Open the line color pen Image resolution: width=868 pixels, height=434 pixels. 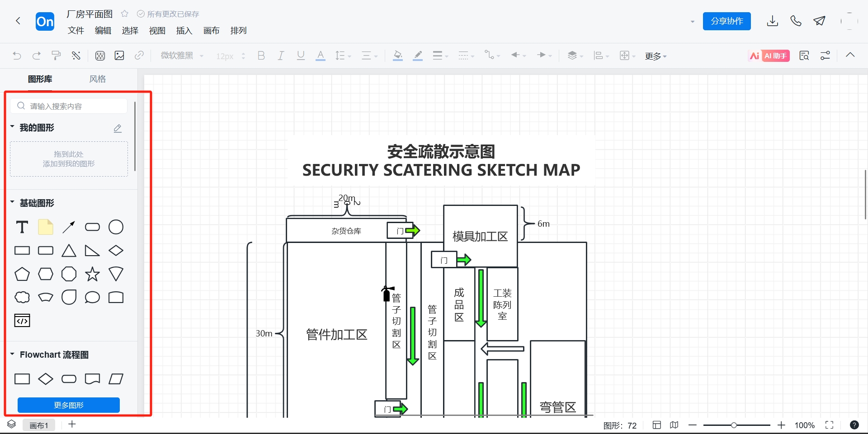418,56
